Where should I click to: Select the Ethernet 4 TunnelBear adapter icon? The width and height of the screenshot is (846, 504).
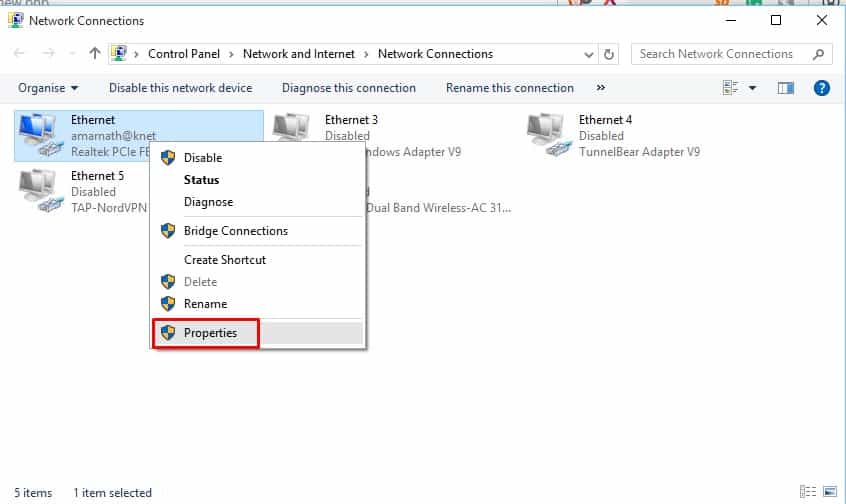point(549,135)
